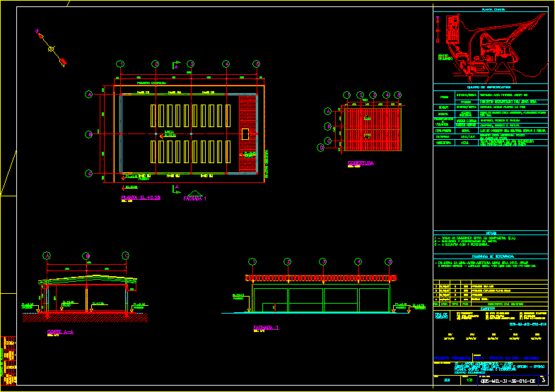Select the lower section cut marker A below the floor plan
The image size is (555, 392).
click(177, 189)
